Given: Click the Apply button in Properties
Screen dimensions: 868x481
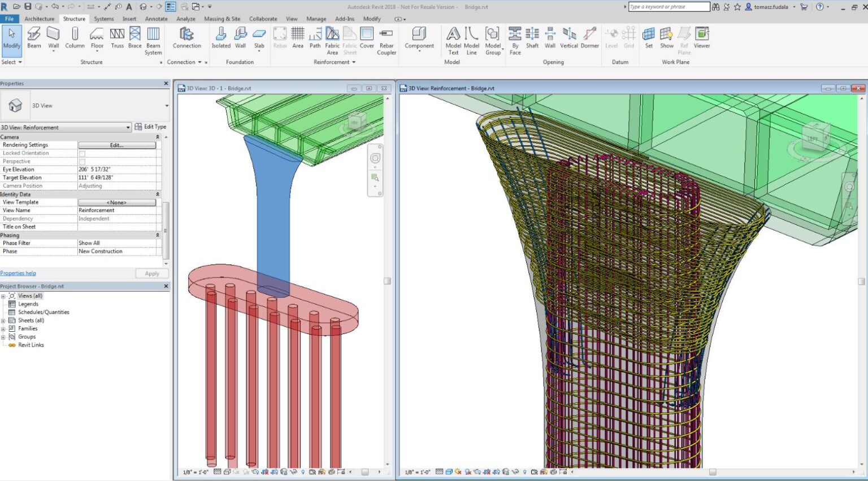Looking at the screenshot, I should pyautogui.click(x=151, y=273).
